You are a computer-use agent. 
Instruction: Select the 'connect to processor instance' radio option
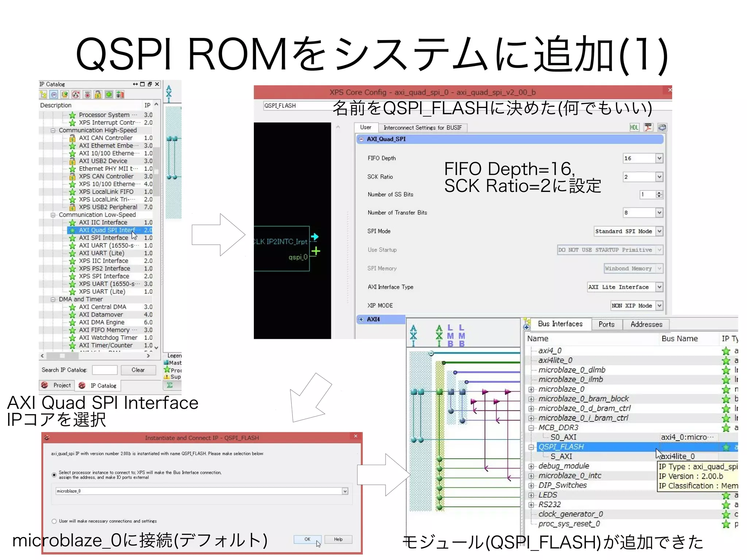(x=54, y=475)
